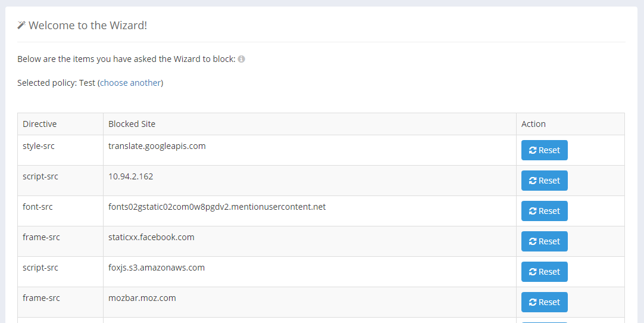Image resolution: width=644 pixels, height=323 pixels.
Task: Reset the mozbar.moz.com blocked site
Action: point(544,302)
